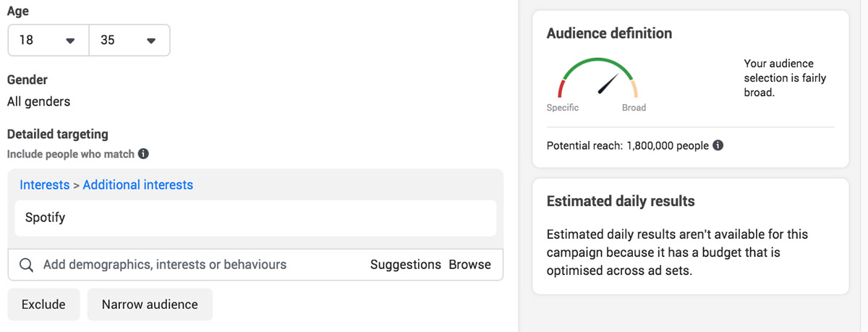The image size is (868, 332).
Task: Click the info icon beside 'Include people who match'
Action: pyautogui.click(x=143, y=154)
